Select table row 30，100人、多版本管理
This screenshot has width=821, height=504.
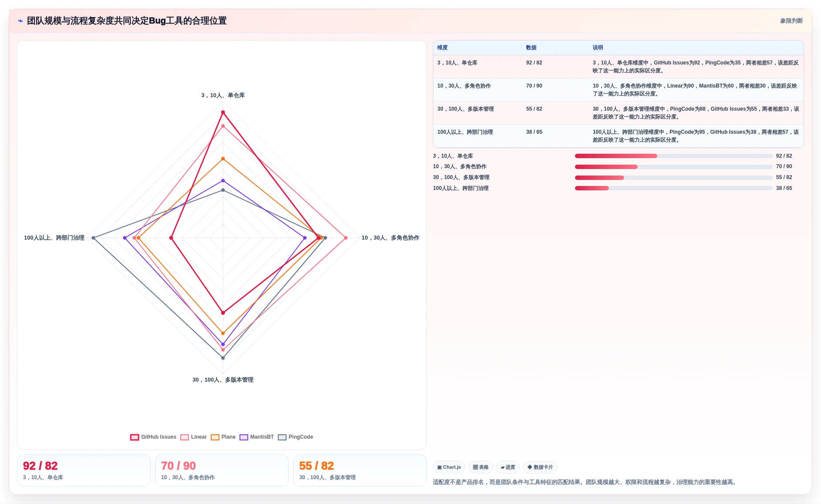pos(618,113)
